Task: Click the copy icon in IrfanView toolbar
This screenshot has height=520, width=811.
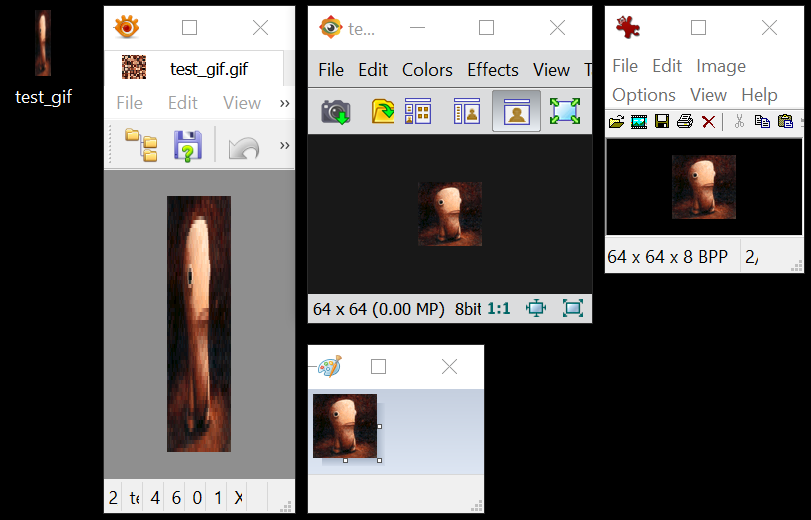Action: coord(762,122)
